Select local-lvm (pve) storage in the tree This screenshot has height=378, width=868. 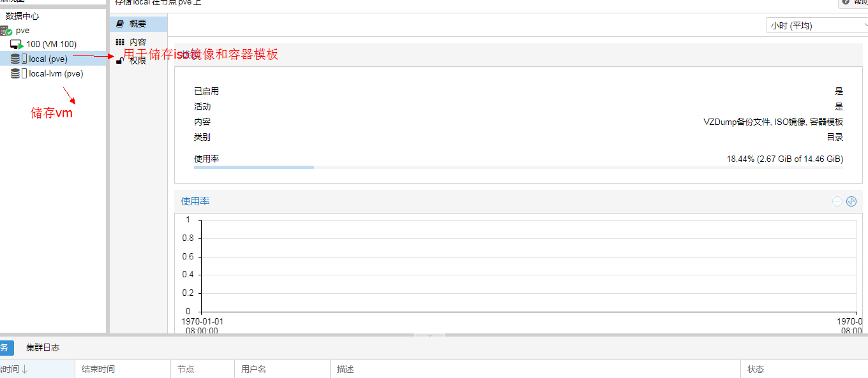pos(56,74)
